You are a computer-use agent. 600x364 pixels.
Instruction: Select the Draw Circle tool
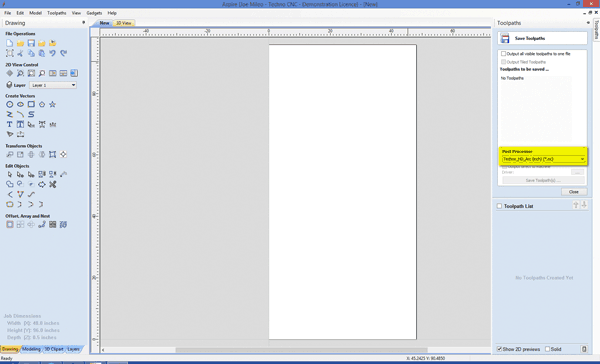pyautogui.click(x=10, y=104)
